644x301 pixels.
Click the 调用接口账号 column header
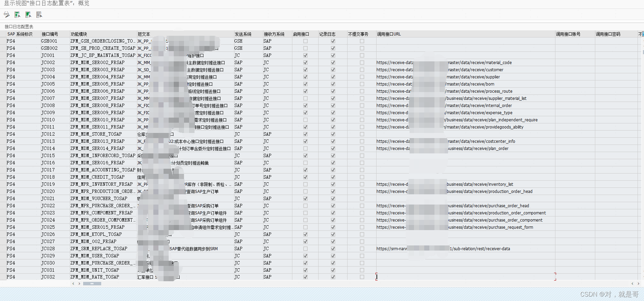pyautogui.click(x=575, y=34)
